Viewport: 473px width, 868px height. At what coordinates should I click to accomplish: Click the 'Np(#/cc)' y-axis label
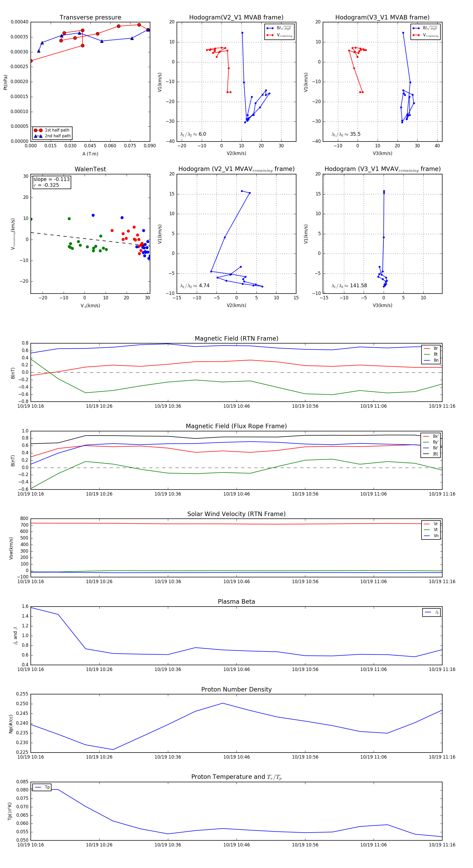pos(11,724)
